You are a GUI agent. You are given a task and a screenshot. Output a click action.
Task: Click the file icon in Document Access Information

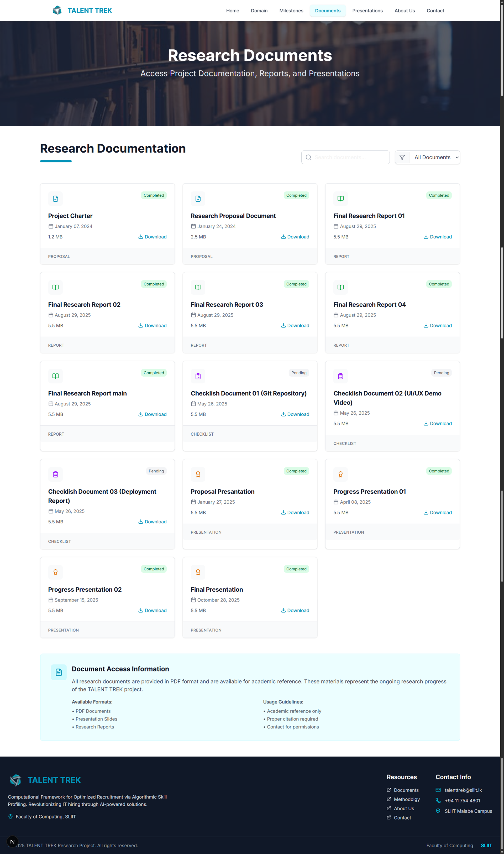click(x=59, y=672)
